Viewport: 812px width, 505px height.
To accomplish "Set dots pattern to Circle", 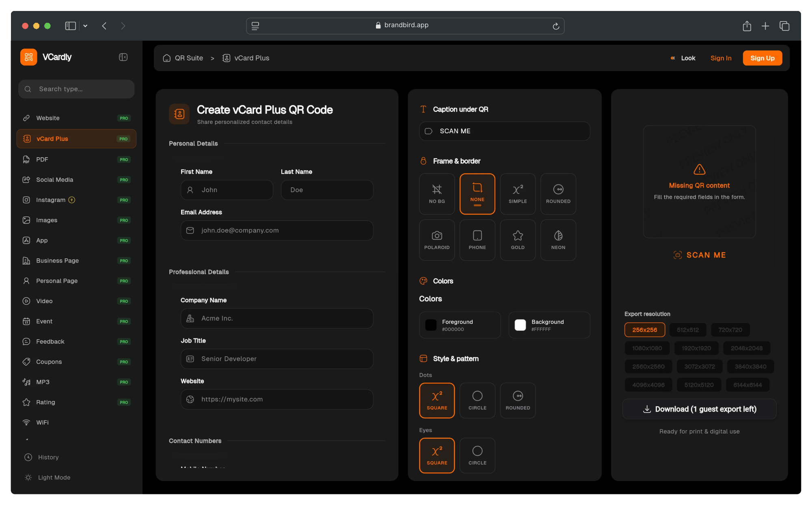I will [x=477, y=400].
